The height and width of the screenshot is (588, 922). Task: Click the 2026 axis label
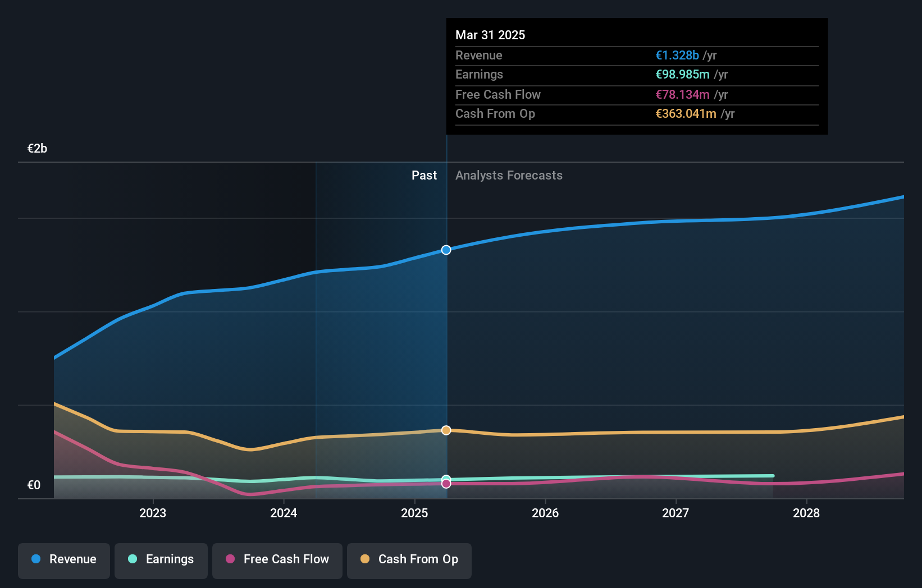click(545, 513)
